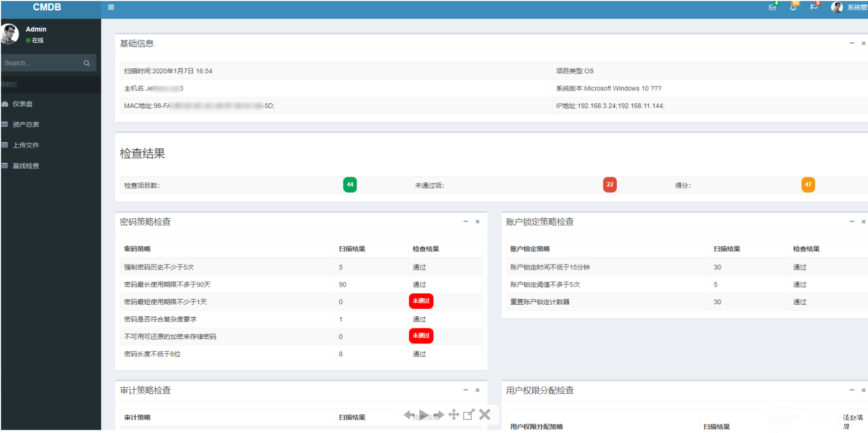Click the Admin avatar in sidebar

tap(10, 34)
